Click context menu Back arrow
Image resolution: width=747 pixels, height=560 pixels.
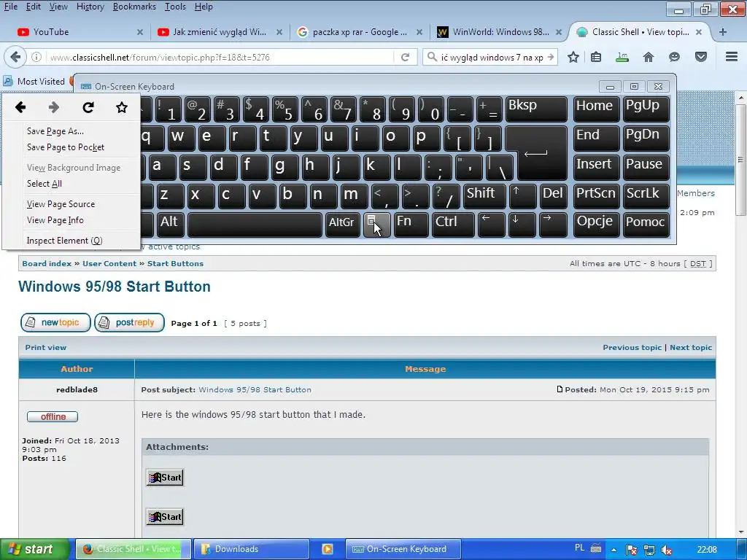pyautogui.click(x=20, y=107)
